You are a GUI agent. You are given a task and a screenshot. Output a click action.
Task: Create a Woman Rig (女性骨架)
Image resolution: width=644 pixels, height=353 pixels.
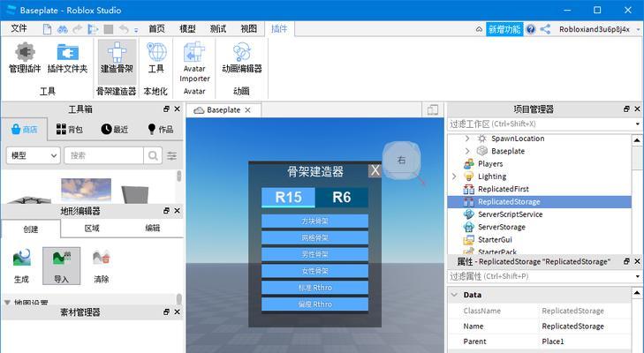pyautogui.click(x=314, y=271)
